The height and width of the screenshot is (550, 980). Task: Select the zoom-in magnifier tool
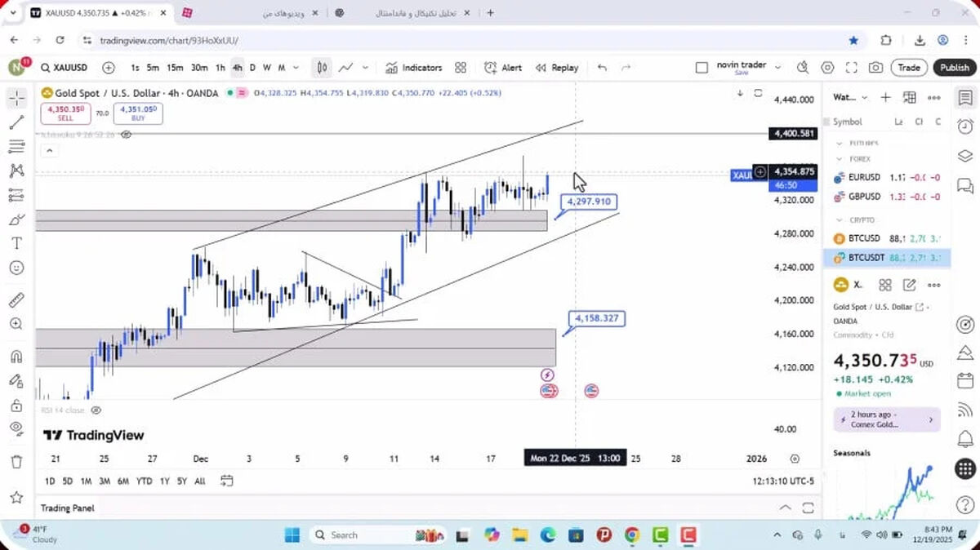click(16, 324)
